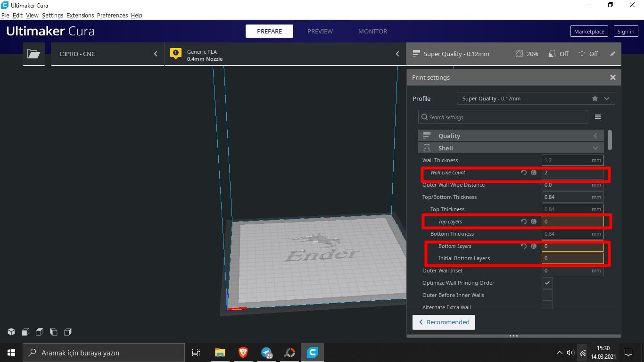Click Wall Line Count value field
Image resolution: width=644 pixels, height=362 pixels.
(572, 173)
